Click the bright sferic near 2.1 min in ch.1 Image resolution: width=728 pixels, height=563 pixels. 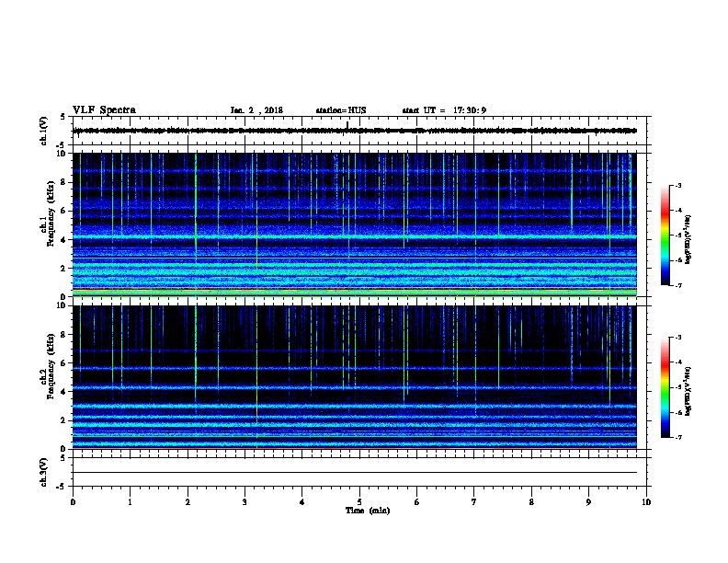pos(196,207)
